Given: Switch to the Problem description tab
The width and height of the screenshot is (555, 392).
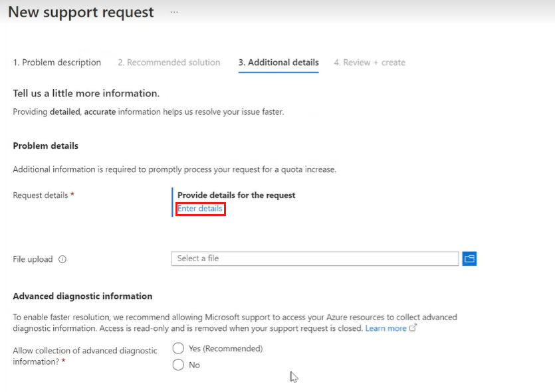Looking at the screenshot, I should coord(56,62).
